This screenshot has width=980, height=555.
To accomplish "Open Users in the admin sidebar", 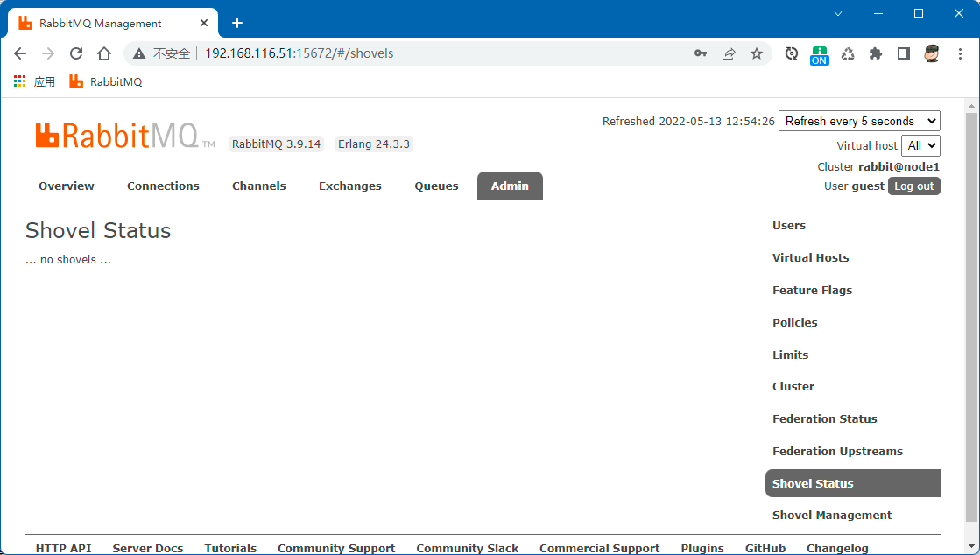I will pos(789,226).
